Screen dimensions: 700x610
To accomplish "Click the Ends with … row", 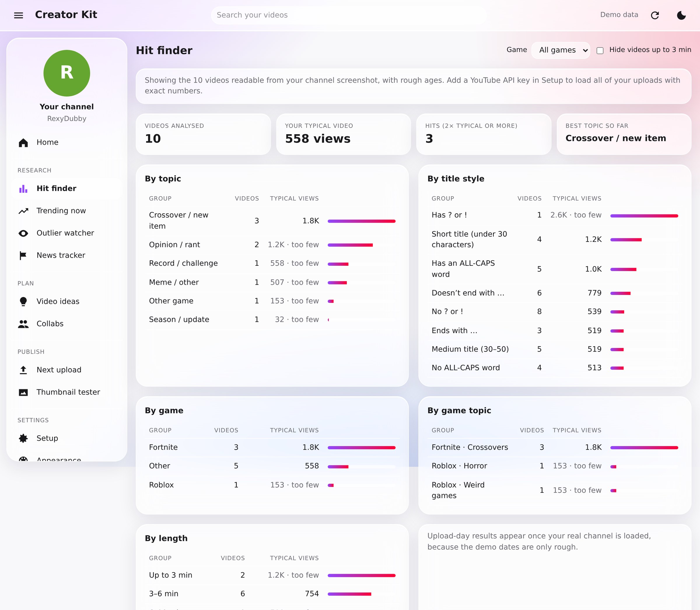I will tap(555, 331).
